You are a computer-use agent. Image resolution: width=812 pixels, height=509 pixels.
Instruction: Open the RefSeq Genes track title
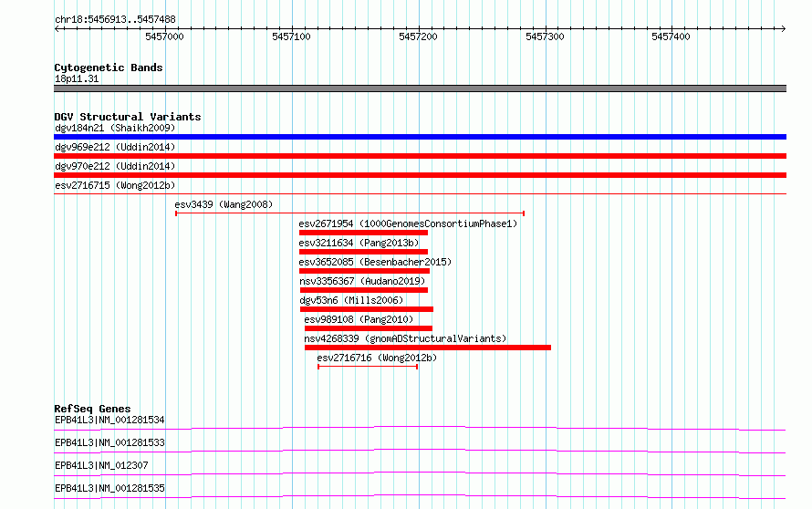tap(92, 409)
